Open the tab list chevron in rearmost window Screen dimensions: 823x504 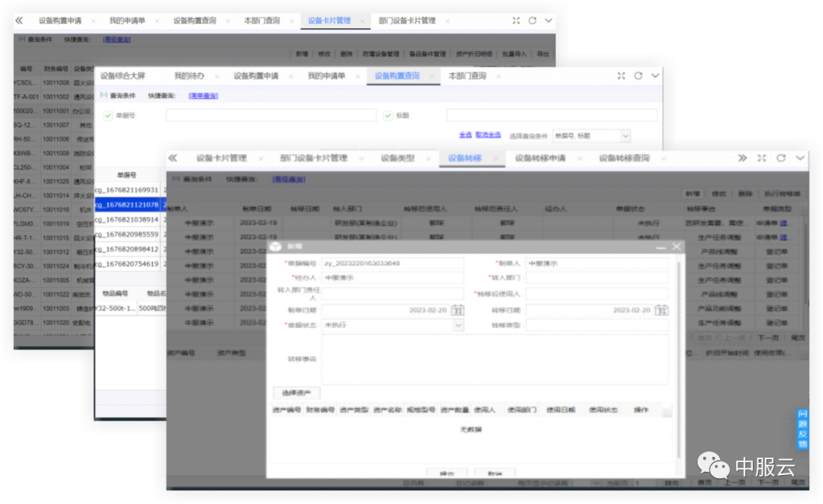click(x=549, y=21)
